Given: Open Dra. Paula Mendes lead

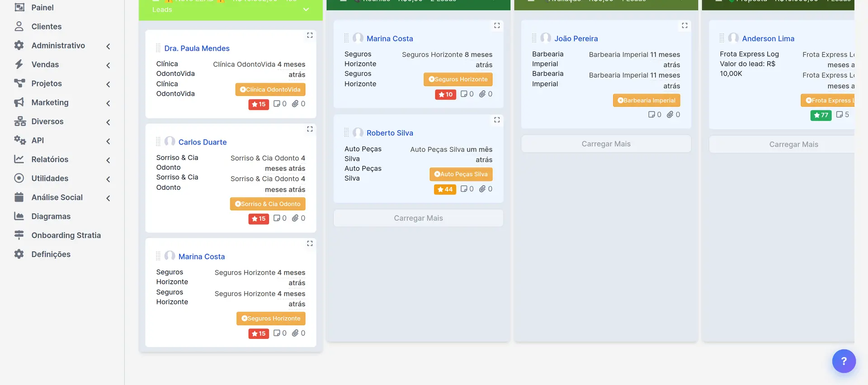Looking at the screenshot, I should coord(197,48).
